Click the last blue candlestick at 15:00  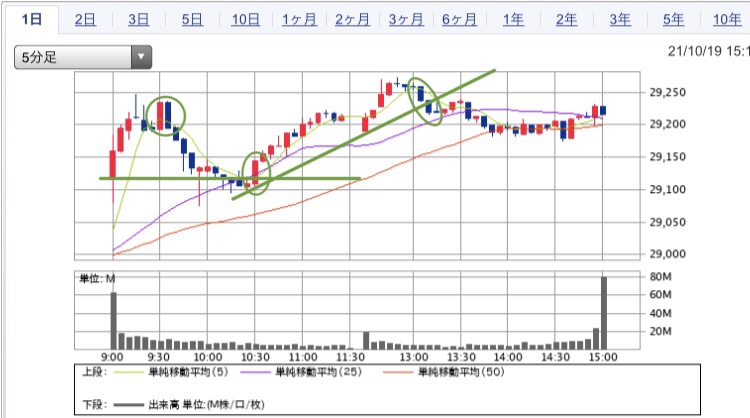[603, 110]
